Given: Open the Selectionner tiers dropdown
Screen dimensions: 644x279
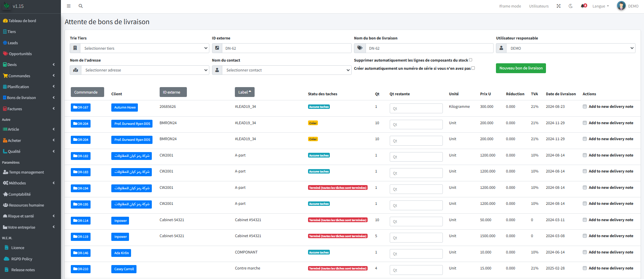Looking at the screenshot, I should pyautogui.click(x=145, y=48).
